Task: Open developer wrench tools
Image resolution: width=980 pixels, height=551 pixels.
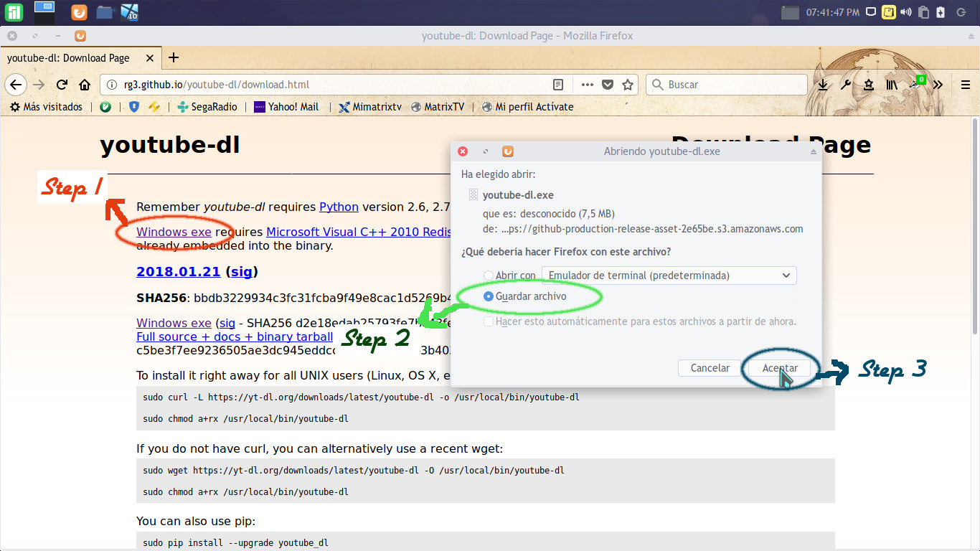Action: point(846,85)
